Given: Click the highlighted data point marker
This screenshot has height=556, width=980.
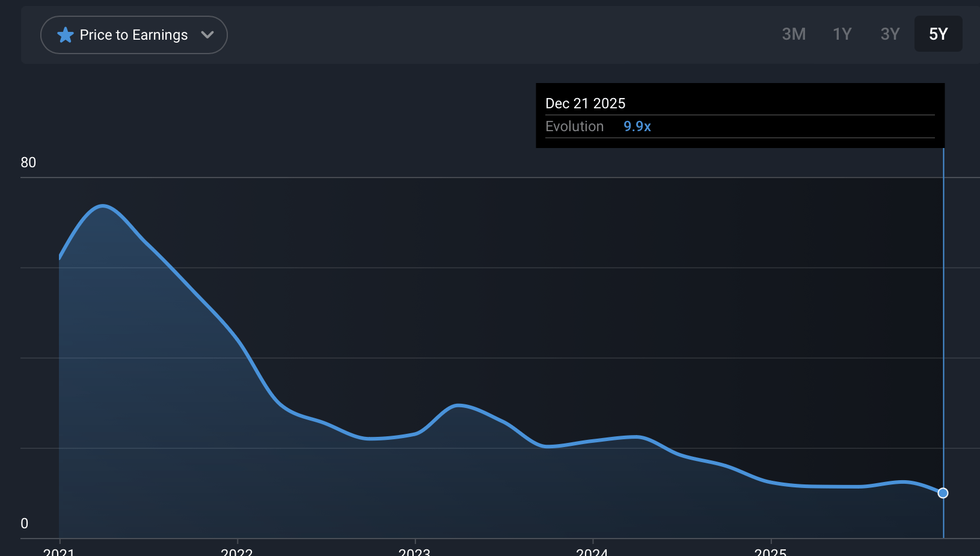Looking at the screenshot, I should tap(943, 493).
